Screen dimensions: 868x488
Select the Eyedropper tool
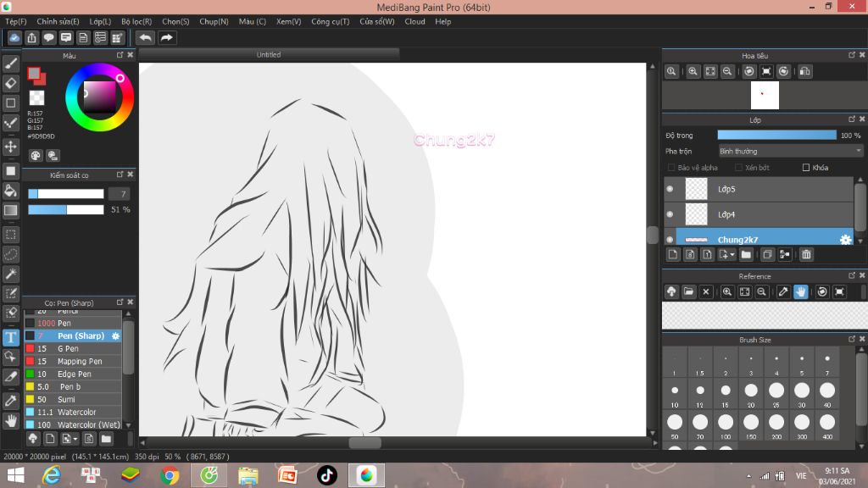[x=10, y=401]
